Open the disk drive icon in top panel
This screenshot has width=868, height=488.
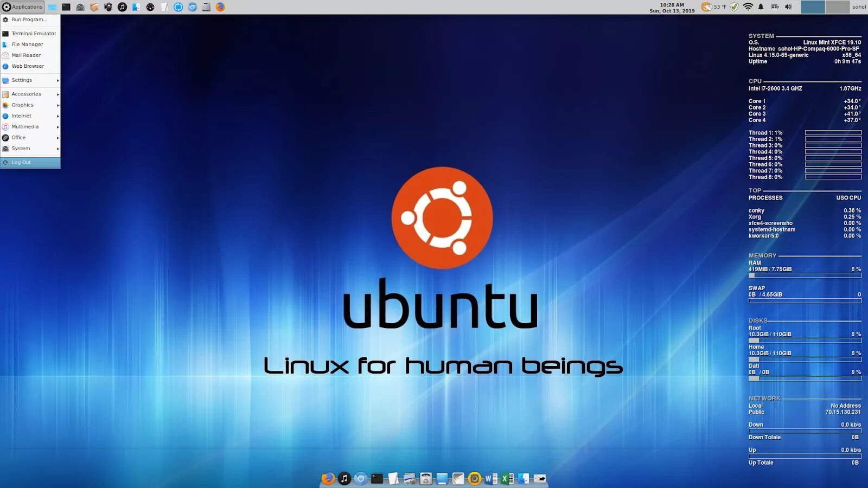pyautogui.click(x=206, y=7)
